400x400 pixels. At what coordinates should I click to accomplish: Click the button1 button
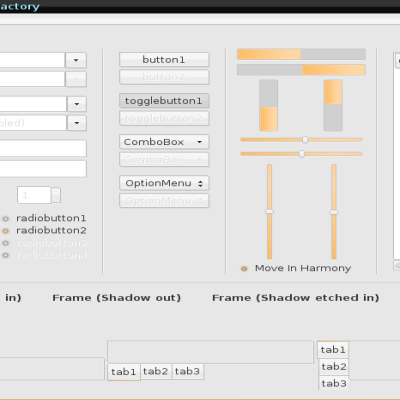(164, 60)
